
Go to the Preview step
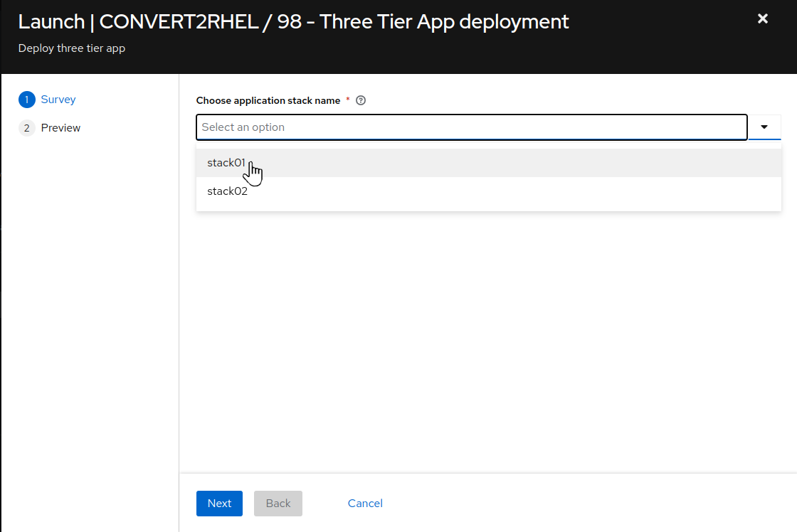click(60, 128)
